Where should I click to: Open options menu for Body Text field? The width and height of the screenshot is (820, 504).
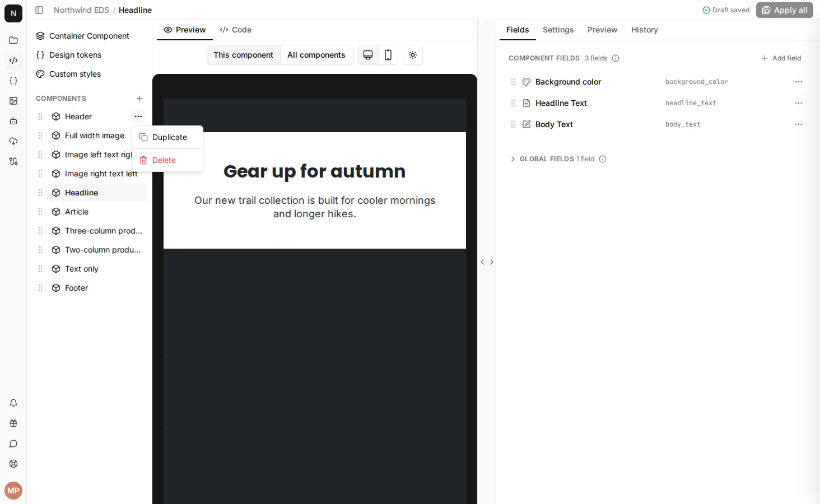pos(799,124)
